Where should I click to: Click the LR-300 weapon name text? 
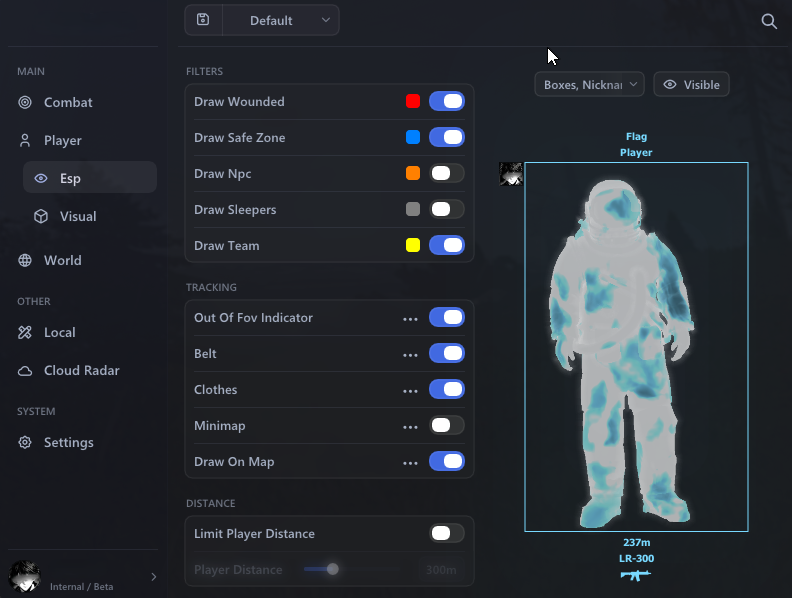[636, 558]
